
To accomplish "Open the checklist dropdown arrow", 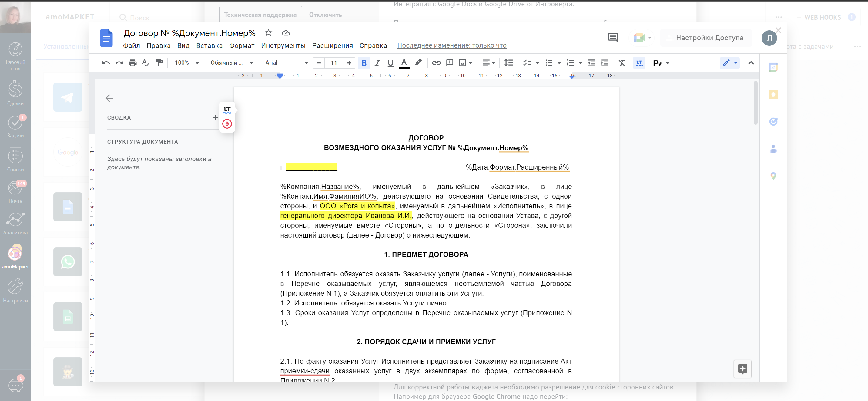I will click(x=538, y=63).
